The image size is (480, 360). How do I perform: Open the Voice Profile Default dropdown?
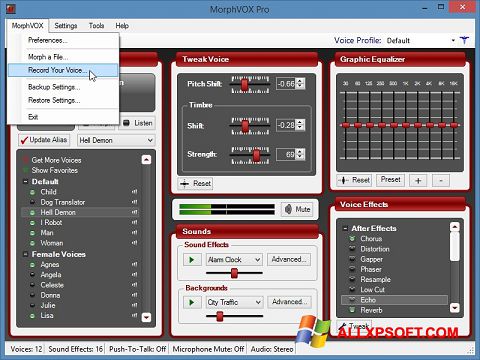tap(453, 41)
